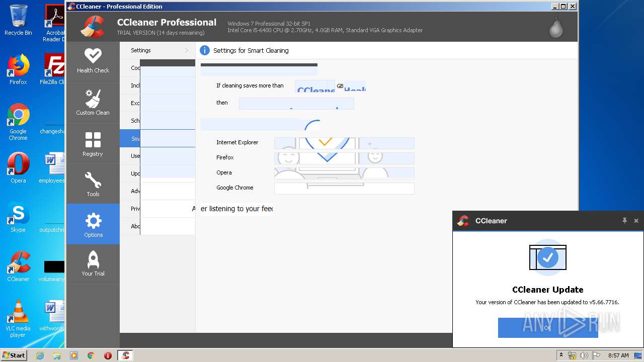This screenshot has height=362, width=644.
Task: Open the Tools section
Action: tap(93, 184)
